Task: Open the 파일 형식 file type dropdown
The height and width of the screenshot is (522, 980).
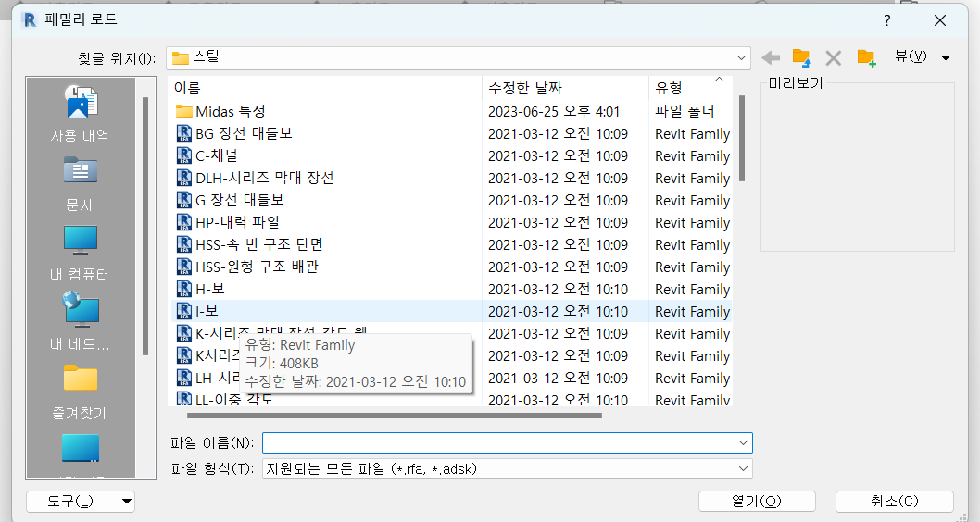Action: (507, 469)
